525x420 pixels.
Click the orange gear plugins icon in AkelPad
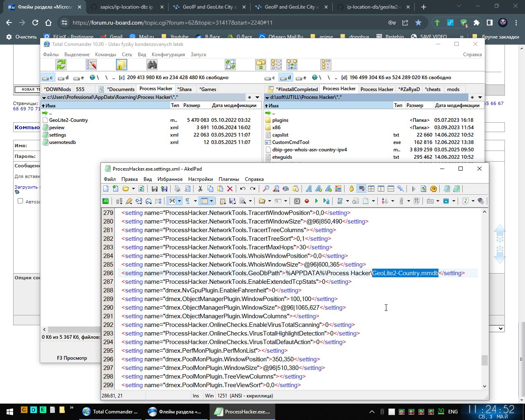click(434, 189)
